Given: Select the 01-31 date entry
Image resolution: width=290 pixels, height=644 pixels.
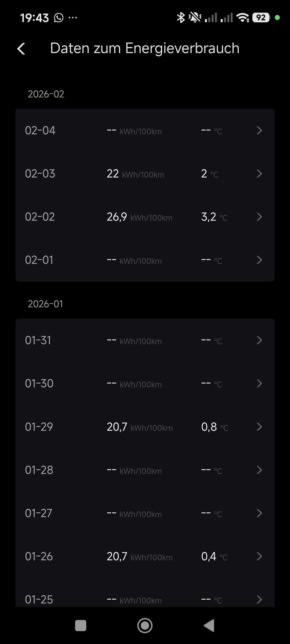Looking at the screenshot, I should pyautogui.click(x=38, y=341).
